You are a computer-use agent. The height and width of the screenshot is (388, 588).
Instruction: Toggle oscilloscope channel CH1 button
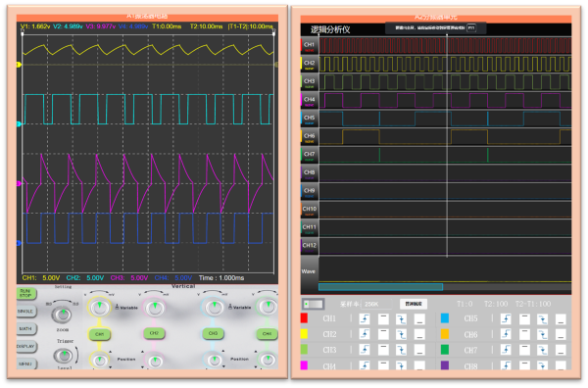(x=99, y=334)
